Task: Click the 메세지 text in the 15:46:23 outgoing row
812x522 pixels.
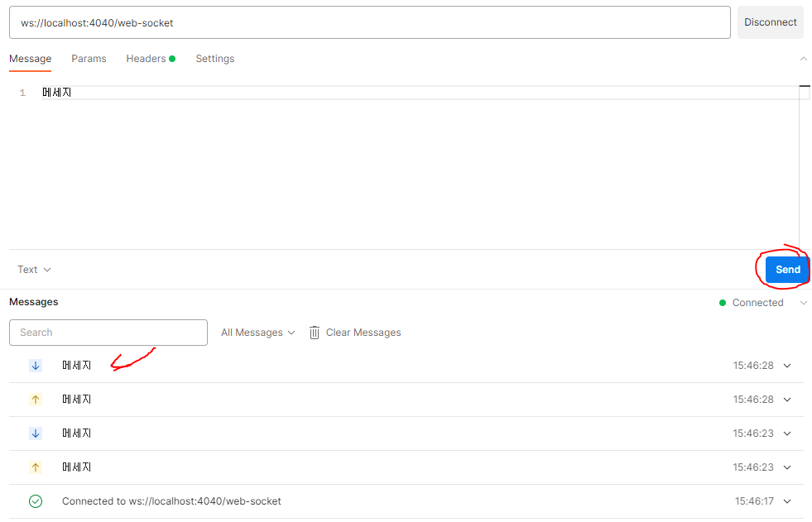Action: pos(77,467)
